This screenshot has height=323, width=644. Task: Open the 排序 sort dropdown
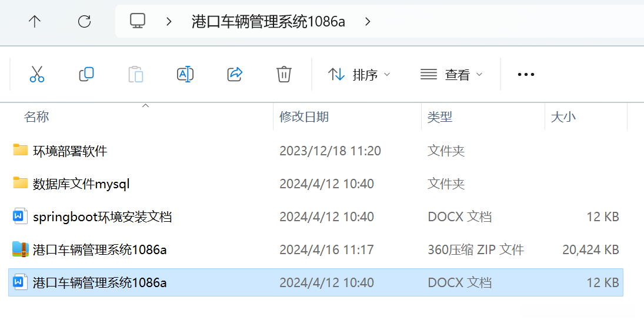coord(359,75)
